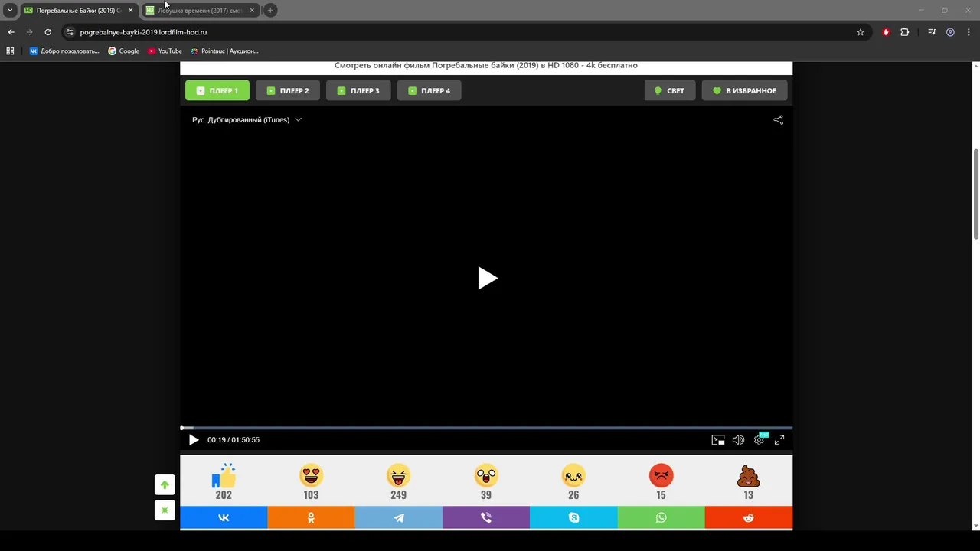Select the Погребальные Байки (2019) browser tab
This screenshot has height=551, width=980.
(x=78, y=11)
